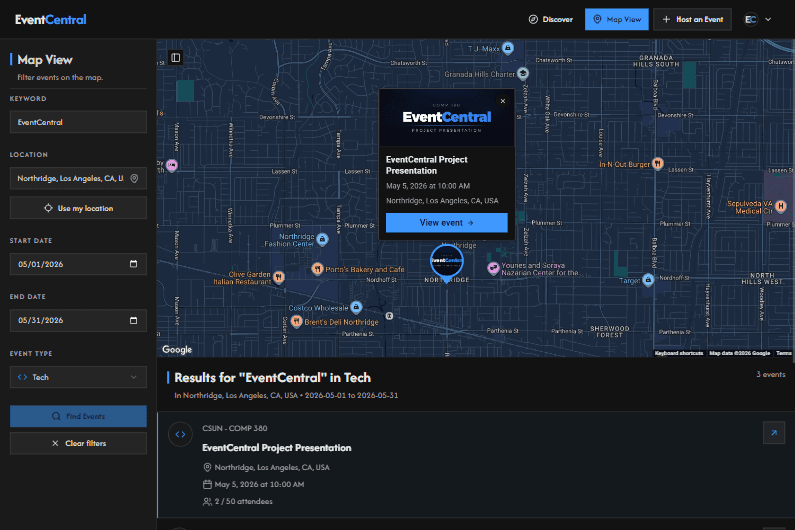Click the pin icon in Location field
This screenshot has height=530, width=795.
[134, 179]
